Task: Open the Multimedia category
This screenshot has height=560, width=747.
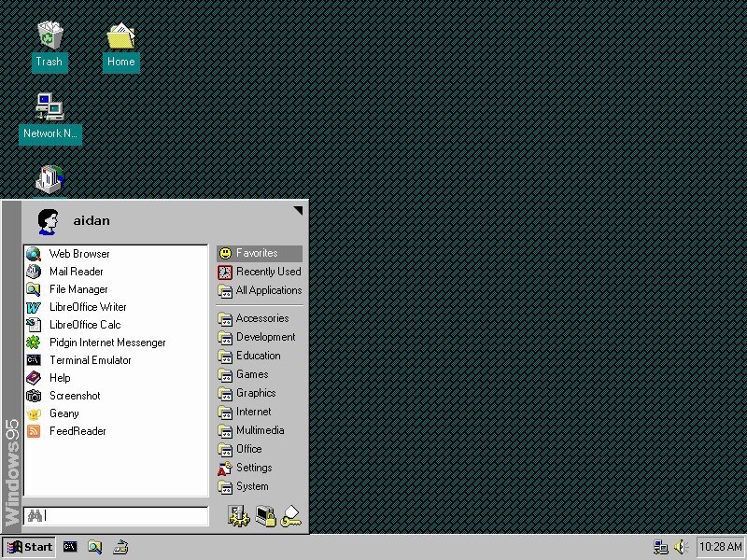Action: (x=261, y=430)
